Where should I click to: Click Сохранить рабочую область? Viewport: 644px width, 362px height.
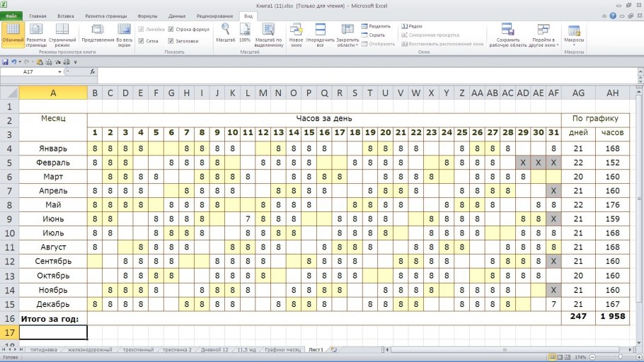coord(508,35)
